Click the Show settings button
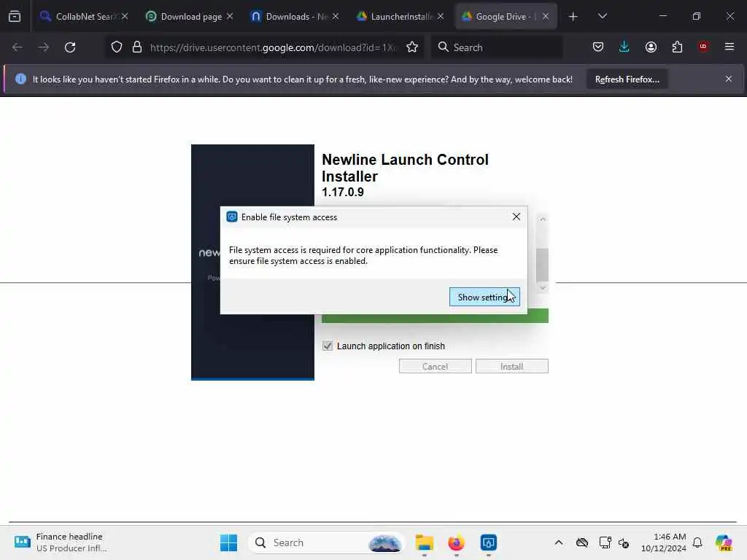The height and width of the screenshot is (560, 747). (x=484, y=297)
